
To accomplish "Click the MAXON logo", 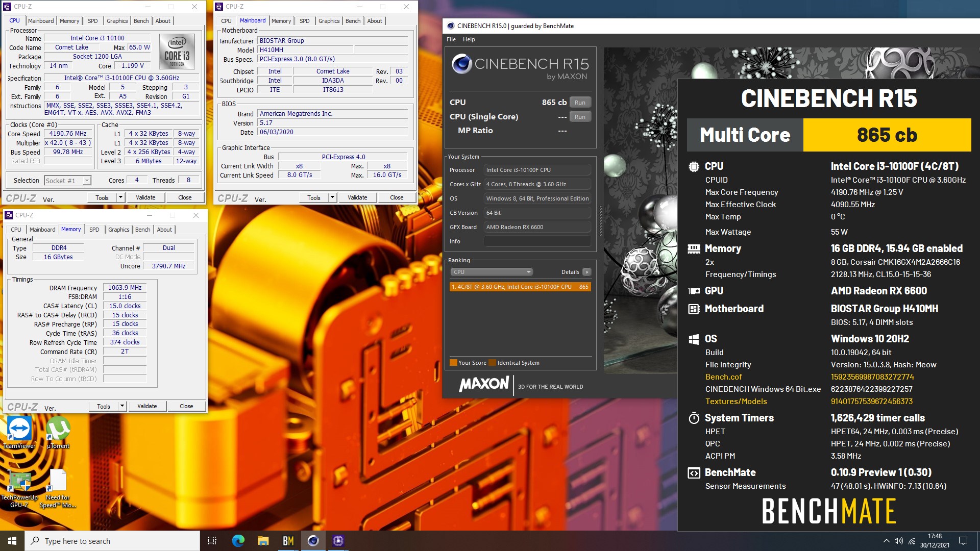I will pyautogui.click(x=484, y=384).
